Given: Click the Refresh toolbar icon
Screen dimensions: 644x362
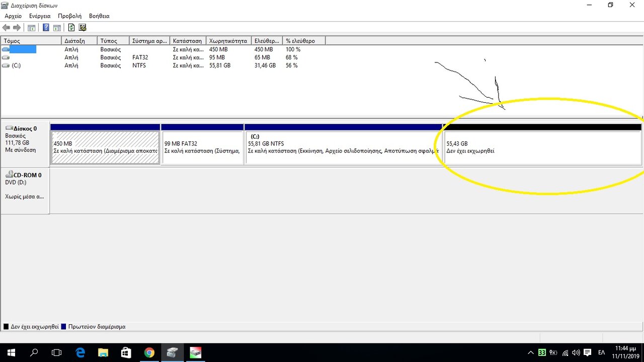Looking at the screenshot, I should pyautogui.click(x=71, y=28).
